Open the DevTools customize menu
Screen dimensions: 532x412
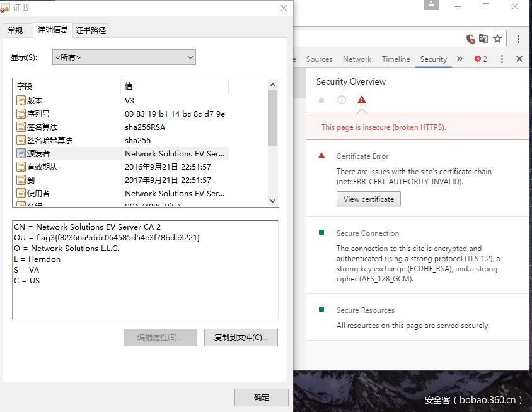tap(502, 59)
